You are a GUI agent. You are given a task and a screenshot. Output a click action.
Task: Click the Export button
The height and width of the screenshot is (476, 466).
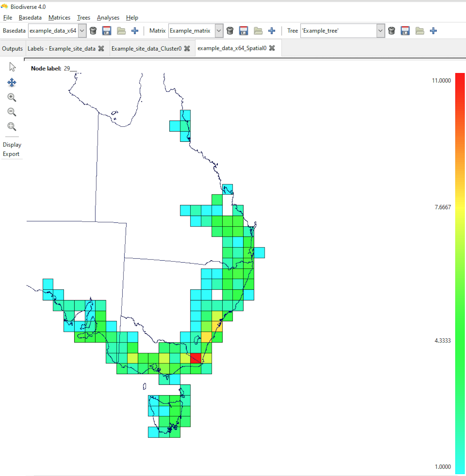click(11, 154)
